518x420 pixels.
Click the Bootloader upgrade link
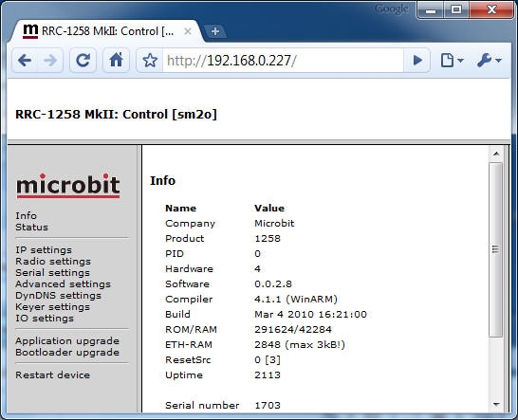pyautogui.click(x=67, y=353)
